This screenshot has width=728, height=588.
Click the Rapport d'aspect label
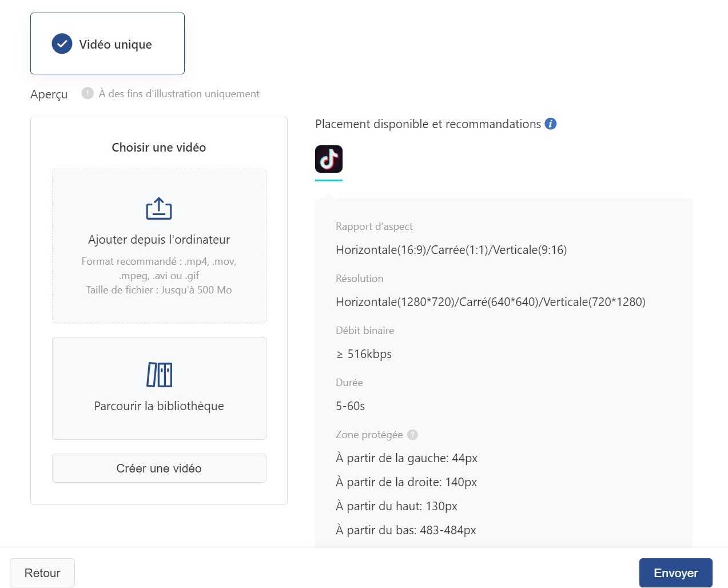click(x=374, y=227)
